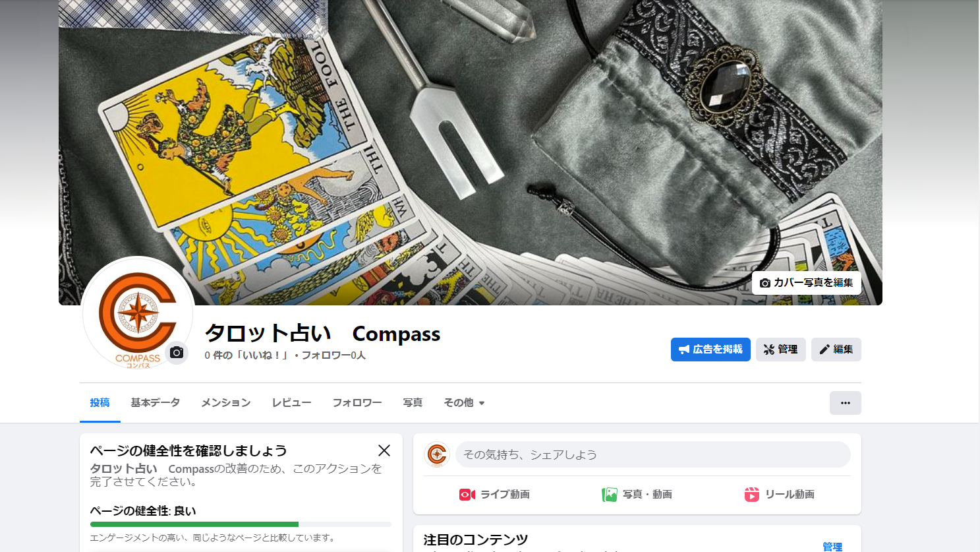Click the live video camera icon

[467, 495]
